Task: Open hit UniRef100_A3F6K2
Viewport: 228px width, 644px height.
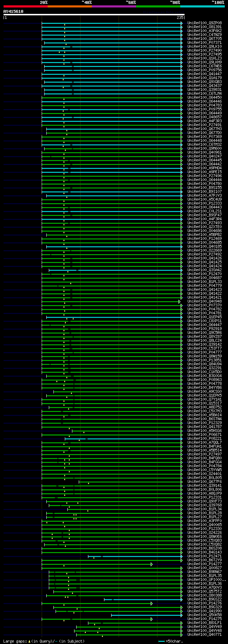Action: (x=204, y=31)
